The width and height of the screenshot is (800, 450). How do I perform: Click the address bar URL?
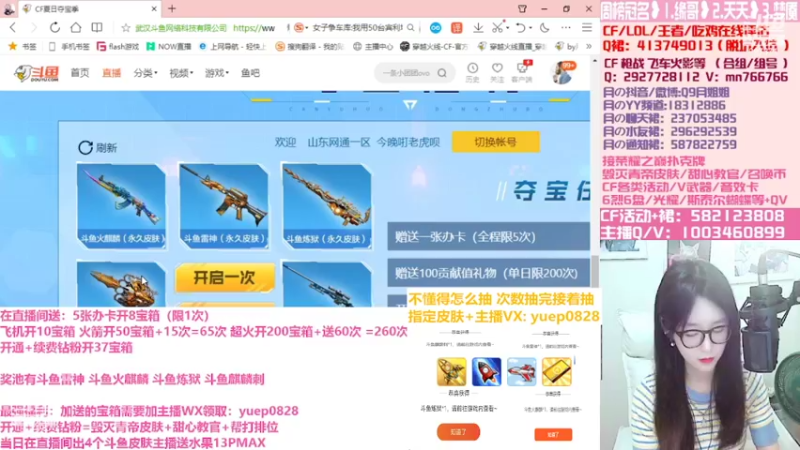coord(254,28)
